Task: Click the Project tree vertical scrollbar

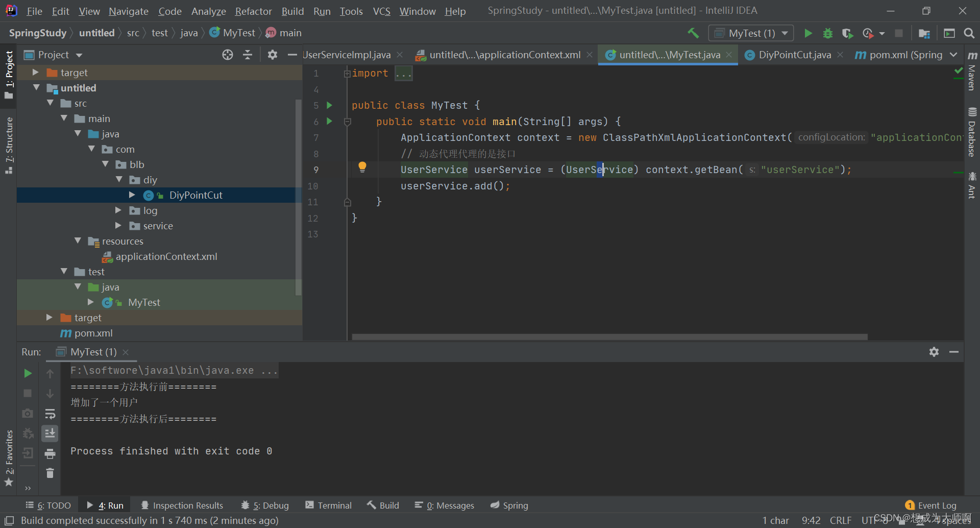Action: (299, 197)
